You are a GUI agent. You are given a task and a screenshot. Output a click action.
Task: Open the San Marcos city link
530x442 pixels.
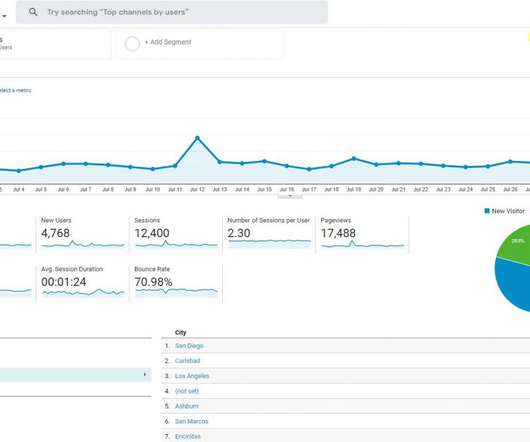coord(191,421)
